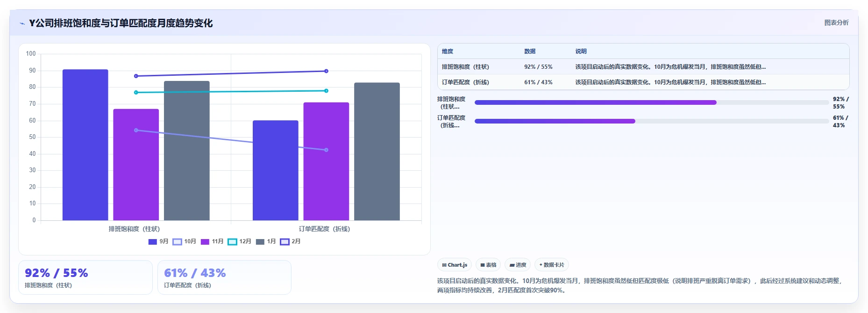
Task: Click table cell 排班饱和度（柱状）
Action: (x=465, y=67)
